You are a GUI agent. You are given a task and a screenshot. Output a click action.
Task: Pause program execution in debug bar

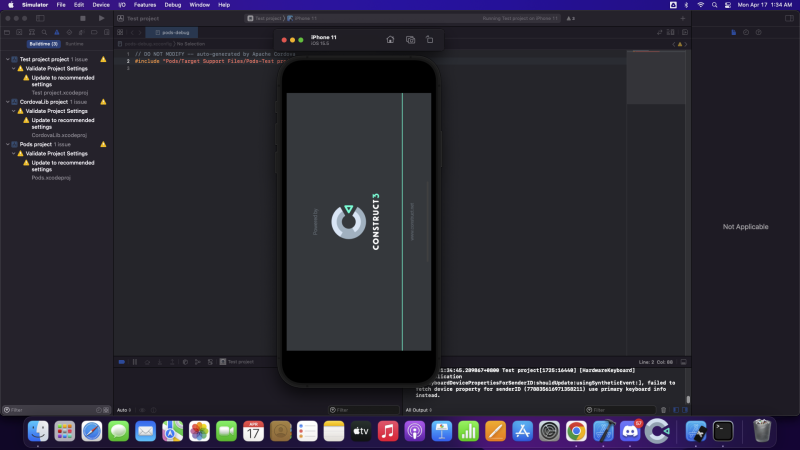(x=135, y=362)
